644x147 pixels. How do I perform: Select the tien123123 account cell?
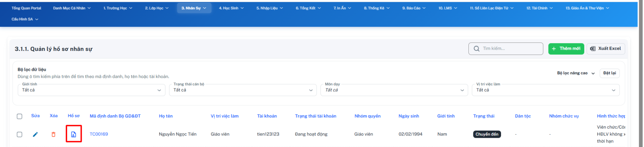click(x=268, y=134)
